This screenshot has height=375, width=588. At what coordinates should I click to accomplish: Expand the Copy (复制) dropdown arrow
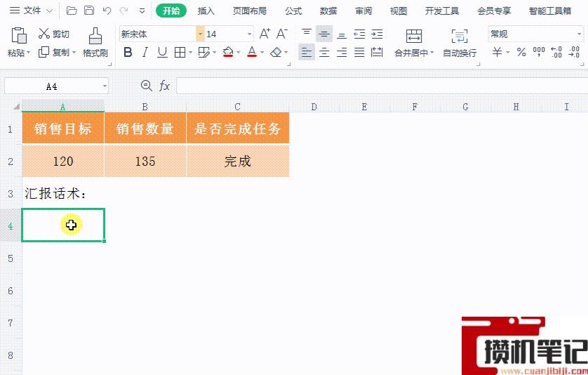coord(74,53)
